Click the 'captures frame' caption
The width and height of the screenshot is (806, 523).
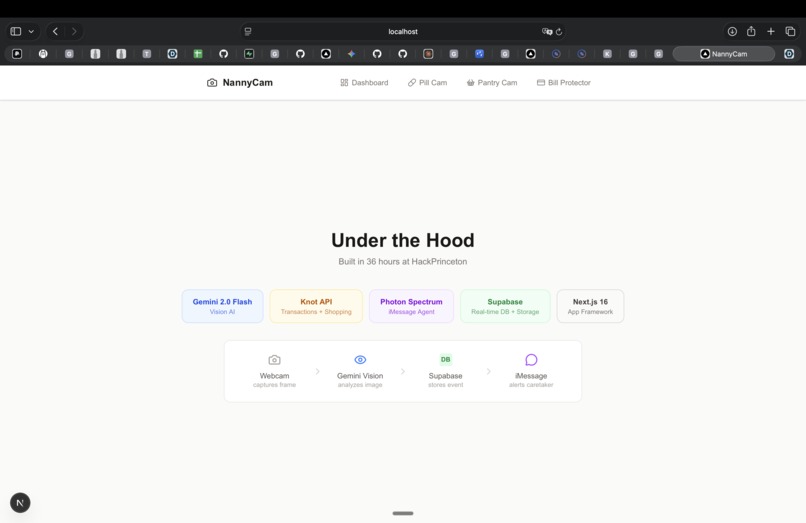click(274, 385)
